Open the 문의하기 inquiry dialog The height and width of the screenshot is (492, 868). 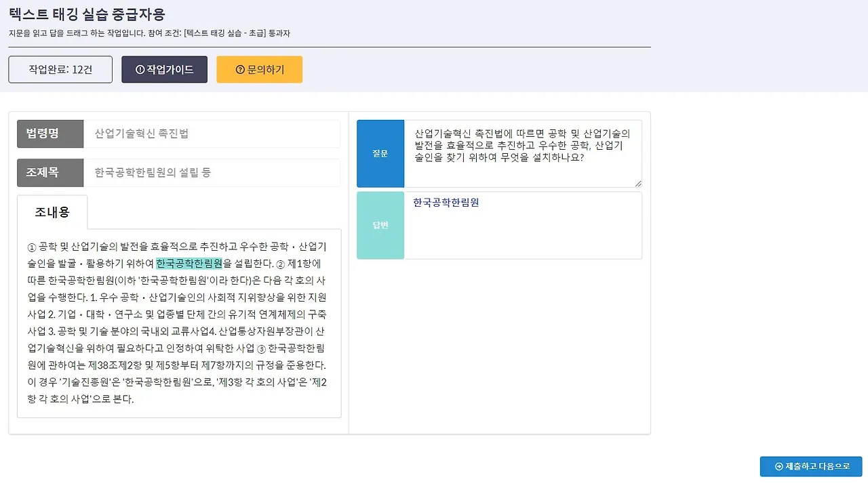pyautogui.click(x=259, y=69)
